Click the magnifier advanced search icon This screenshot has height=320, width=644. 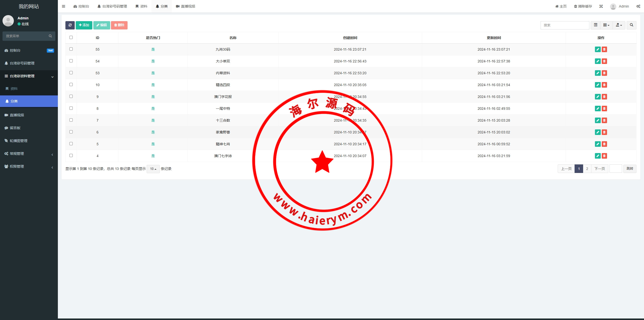pos(631,25)
